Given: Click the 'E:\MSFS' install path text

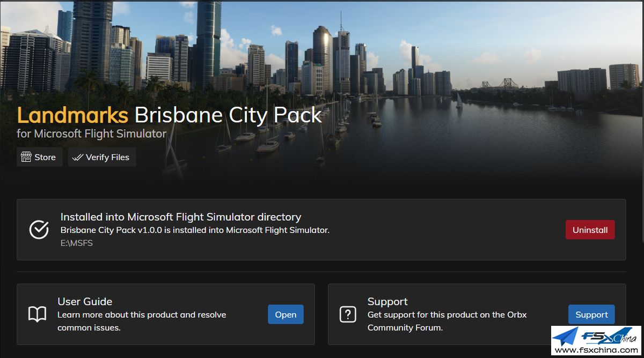Looking at the screenshot, I should coord(77,243).
